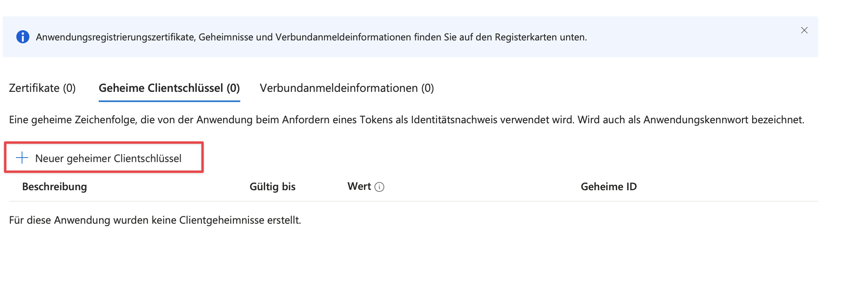Click the word Identitätsnachweis in the description

click(x=454, y=120)
